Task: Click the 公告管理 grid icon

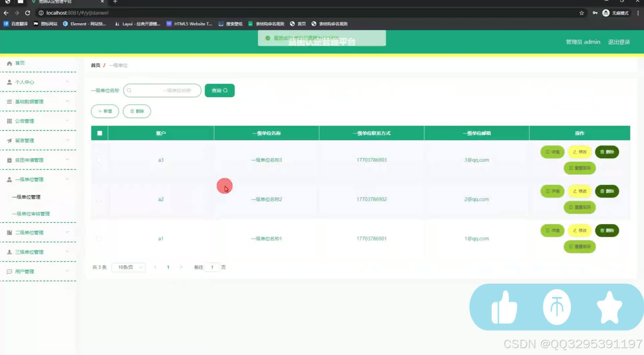Action: pos(9,121)
